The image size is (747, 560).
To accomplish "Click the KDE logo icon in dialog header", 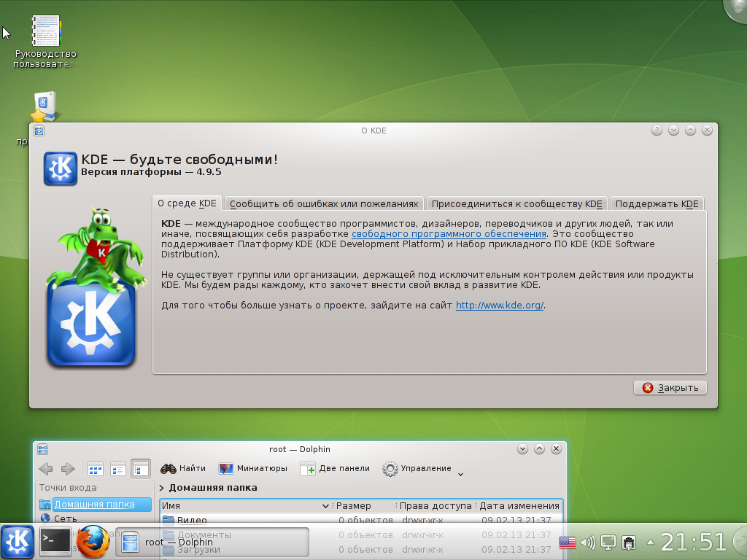I will click(60, 168).
